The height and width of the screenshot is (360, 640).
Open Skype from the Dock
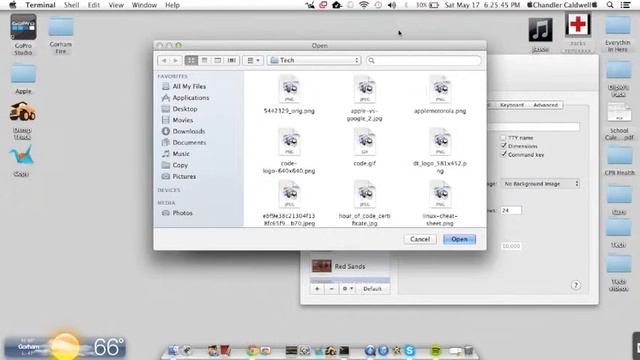coord(409,350)
